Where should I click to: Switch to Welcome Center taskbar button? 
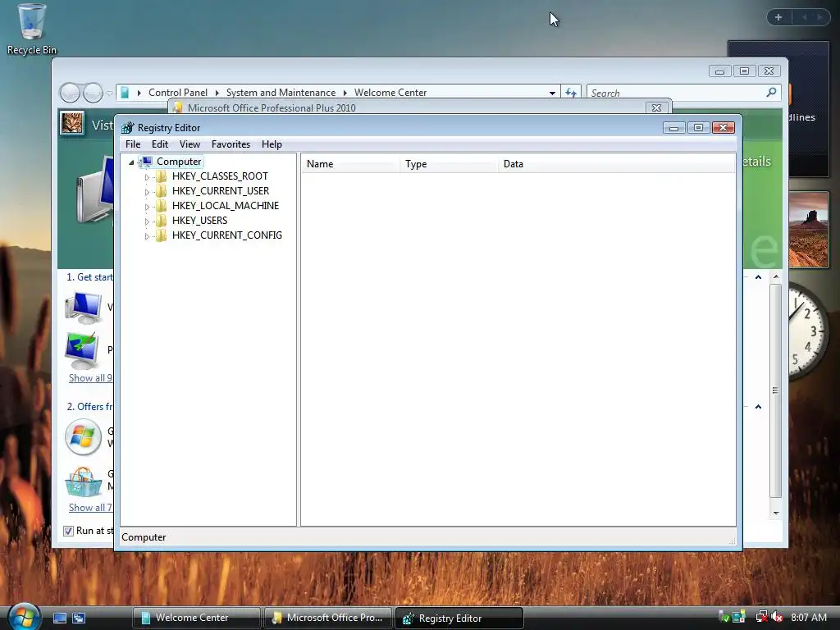coord(196,618)
